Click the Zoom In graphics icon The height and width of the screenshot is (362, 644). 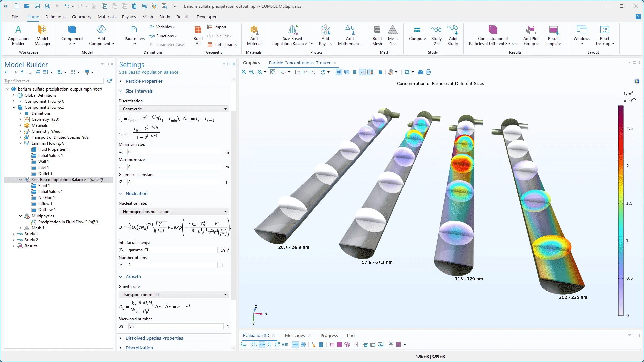coord(244,72)
